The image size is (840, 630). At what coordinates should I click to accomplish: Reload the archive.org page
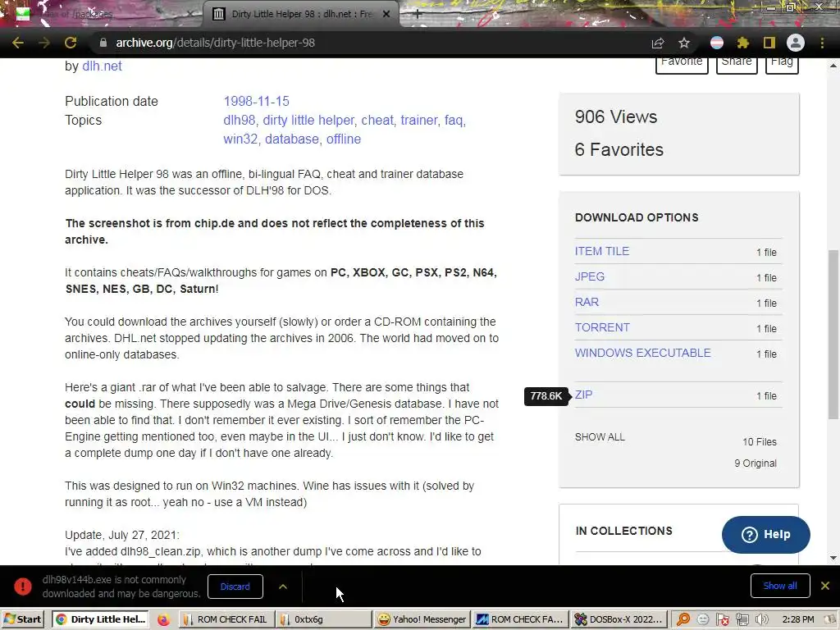click(71, 43)
